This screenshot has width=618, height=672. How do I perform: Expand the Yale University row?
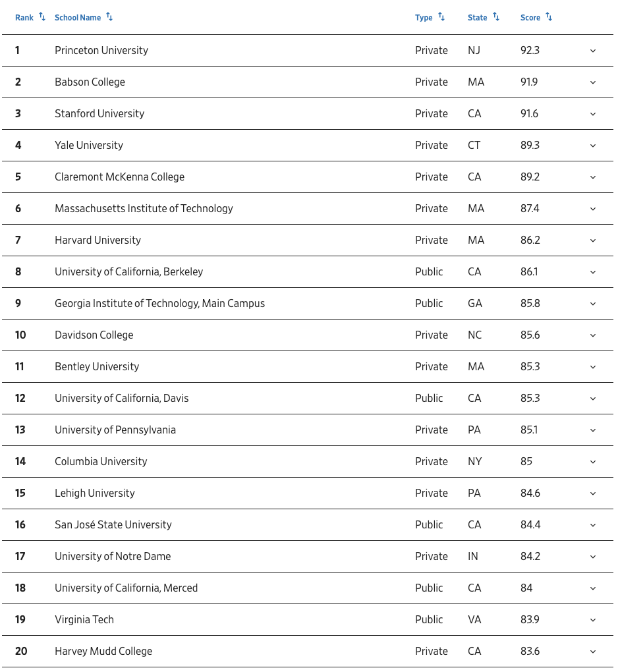click(x=593, y=146)
